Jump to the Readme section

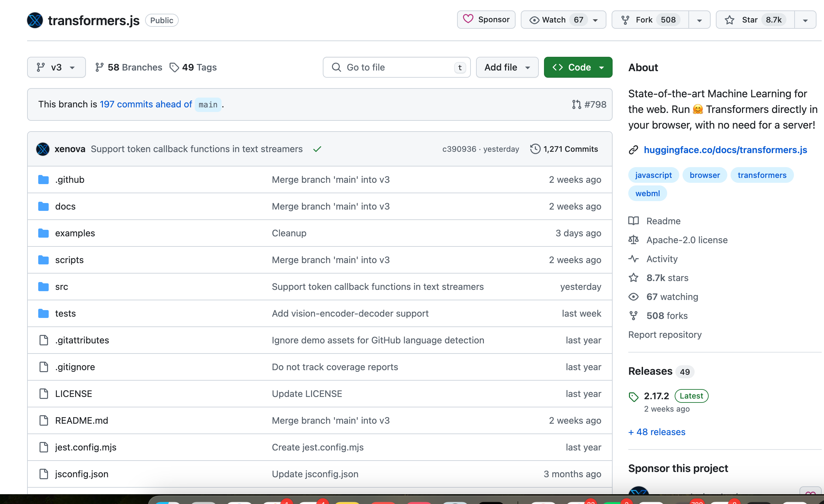(x=654, y=221)
